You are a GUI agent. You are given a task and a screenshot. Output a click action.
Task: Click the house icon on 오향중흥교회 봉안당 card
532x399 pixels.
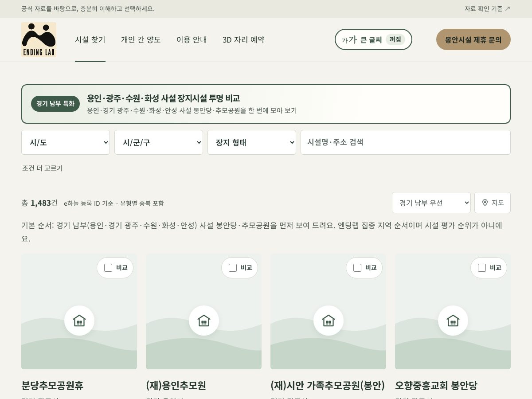[x=453, y=321]
